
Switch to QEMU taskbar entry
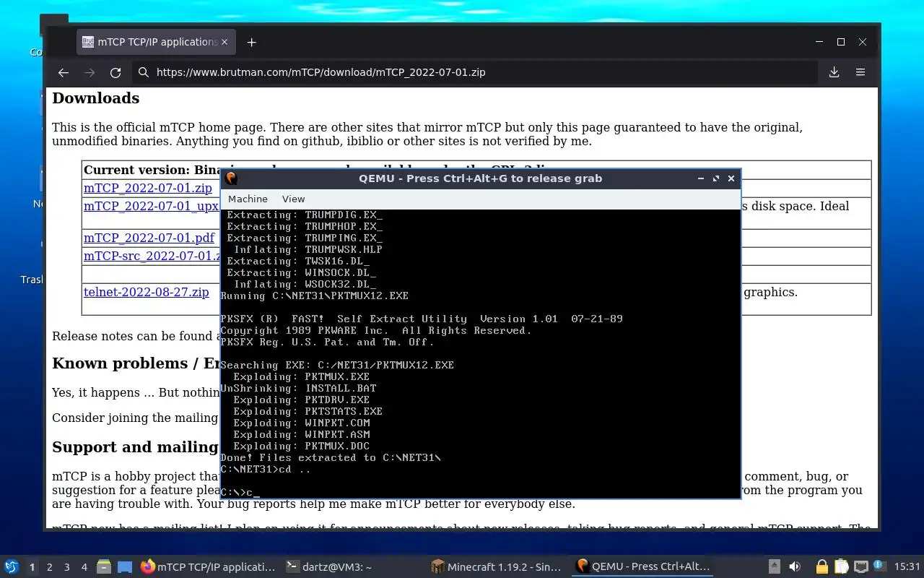[642, 567]
